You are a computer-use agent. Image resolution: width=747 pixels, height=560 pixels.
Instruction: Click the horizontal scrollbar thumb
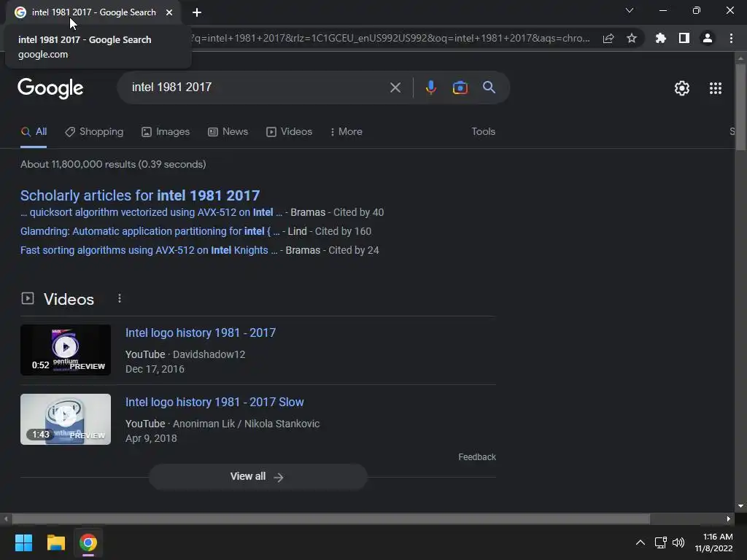point(330,519)
